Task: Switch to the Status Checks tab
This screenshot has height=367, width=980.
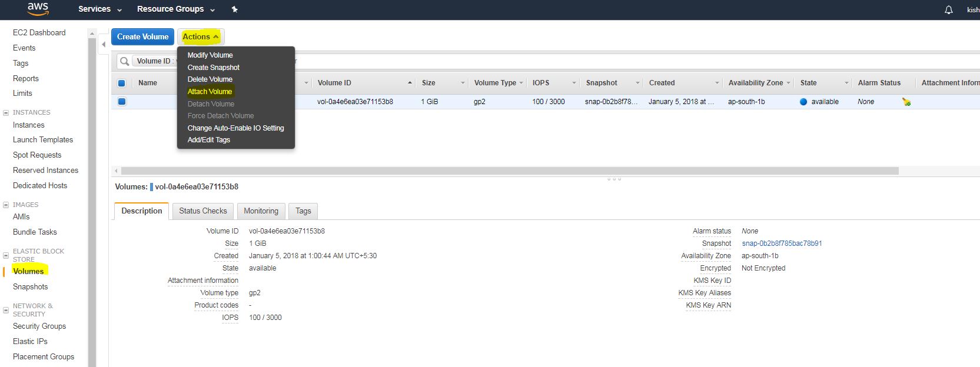Action: coord(202,211)
